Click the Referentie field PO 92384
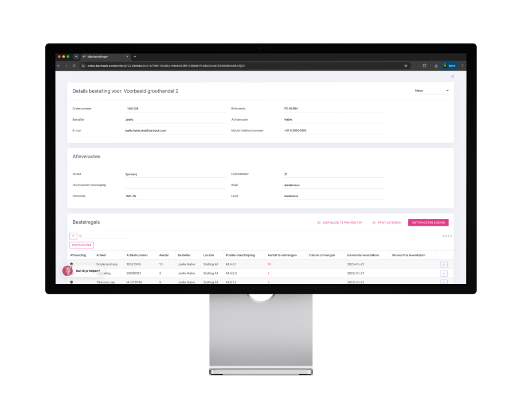 pyautogui.click(x=334, y=109)
